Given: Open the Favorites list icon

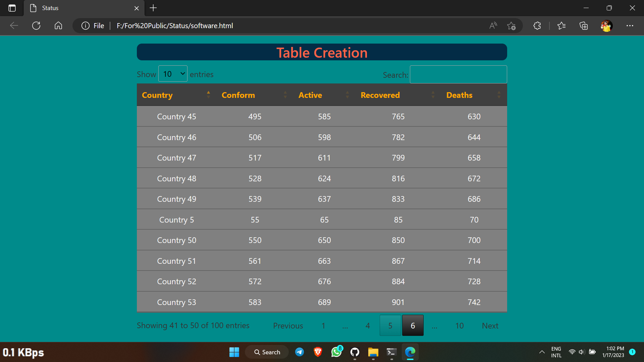Looking at the screenshot, I should coord(561,26).
